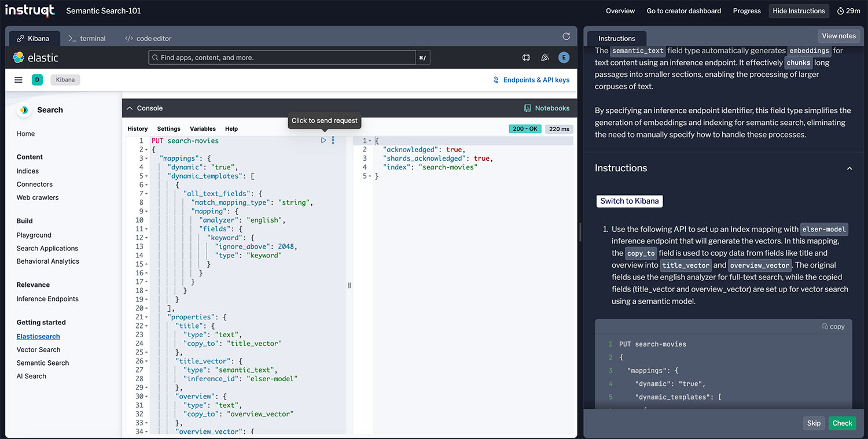Open the console History menu
This screenshot has height=439, width=868.
point(138,128)
